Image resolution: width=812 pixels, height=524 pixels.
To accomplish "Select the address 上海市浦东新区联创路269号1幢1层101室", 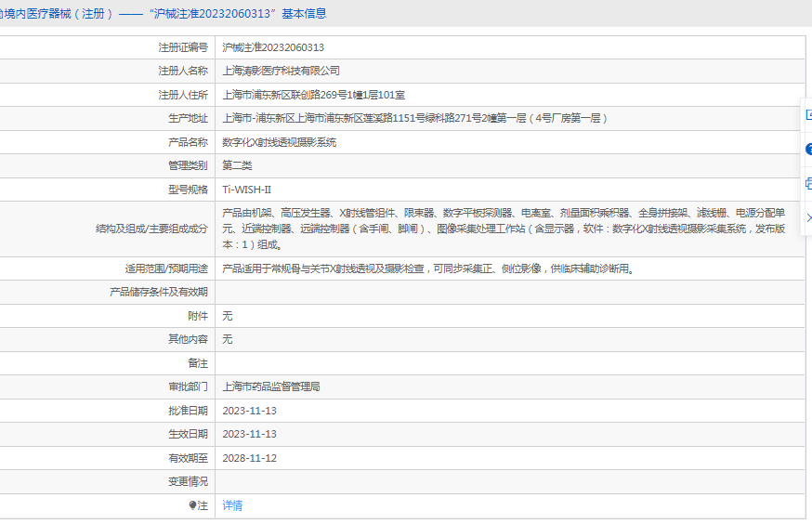I will [x=313, y=95].
